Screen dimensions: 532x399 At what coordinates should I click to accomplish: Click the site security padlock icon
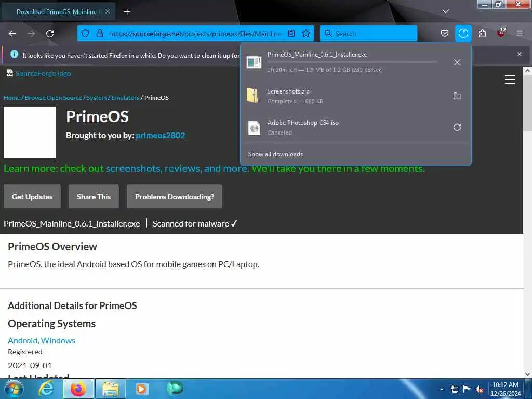(x=99, y=33)
